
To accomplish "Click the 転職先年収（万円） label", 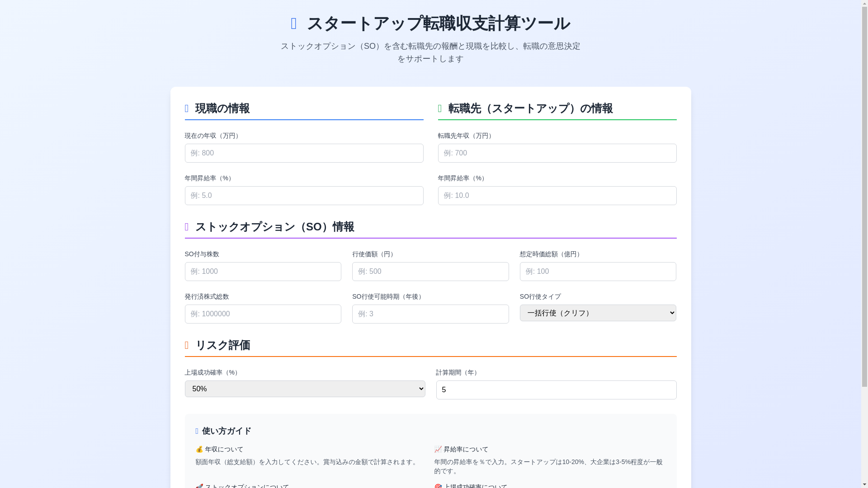I will [x=466, y=136].
